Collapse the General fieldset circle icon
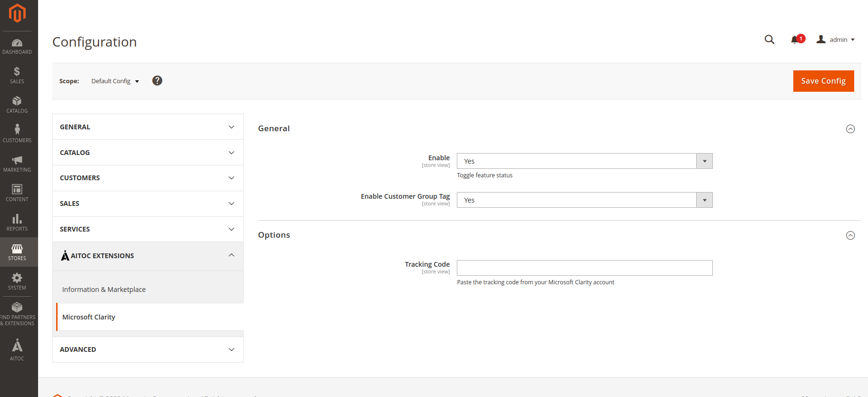This screenshot has height=397, width=868. tap(850, 129)
